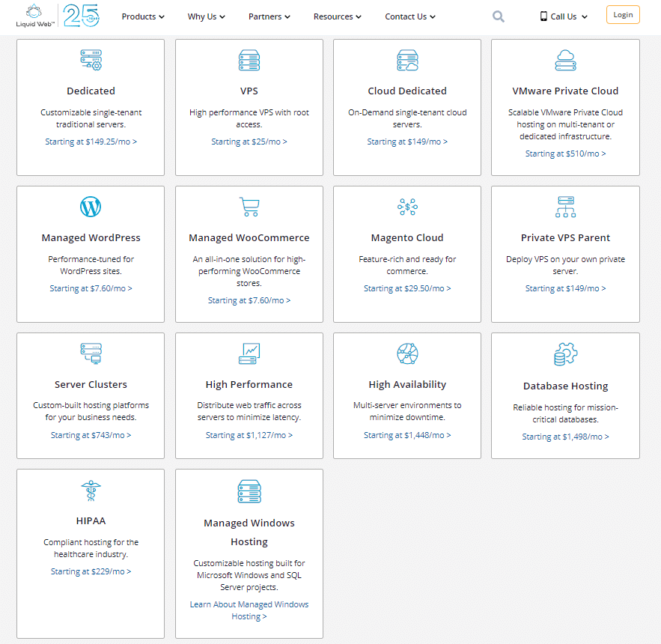
Task: Open Magento Cloud $29.50/mo link
Action: 407,288
